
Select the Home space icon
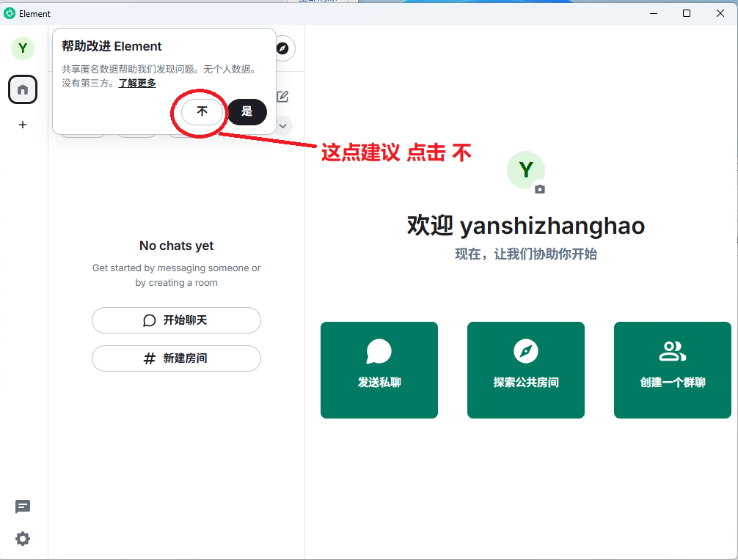tap(23, 89)
